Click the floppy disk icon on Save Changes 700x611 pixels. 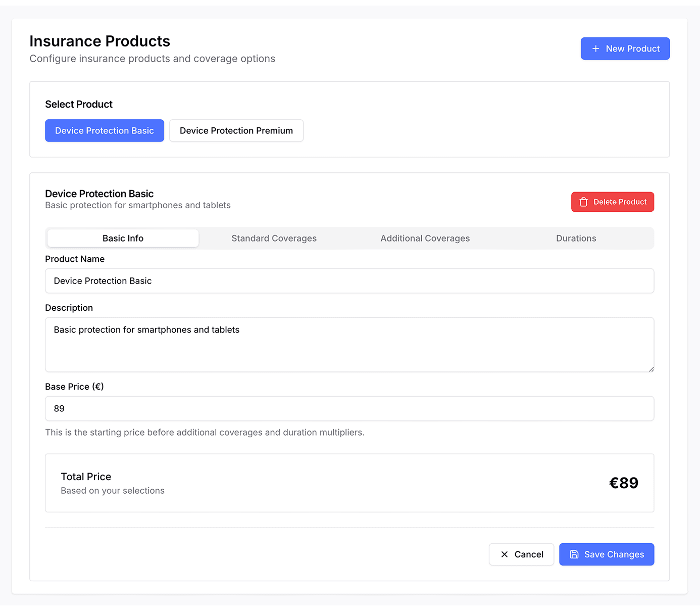[x=574, y=554]
